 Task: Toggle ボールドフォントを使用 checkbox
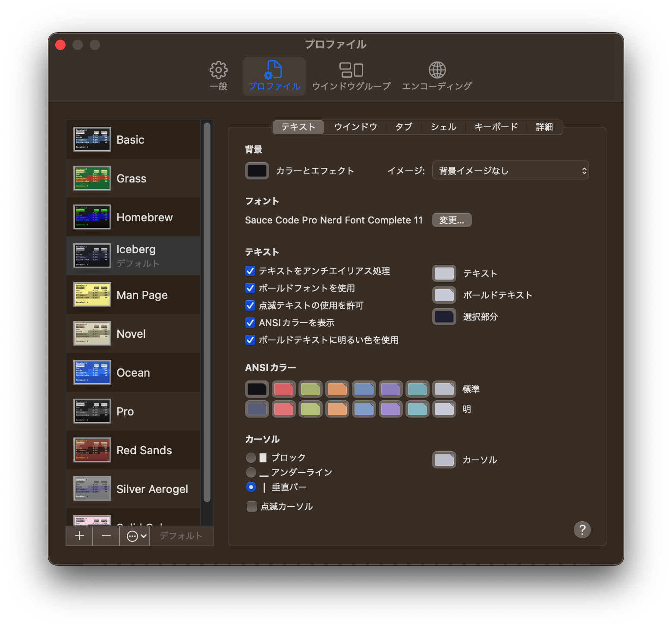(x=250, y=288)
